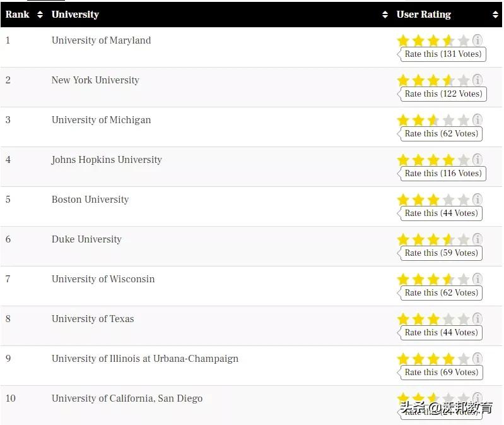
Task: Click info icon in University of Maryland row
Action: [x=478, y=40]
